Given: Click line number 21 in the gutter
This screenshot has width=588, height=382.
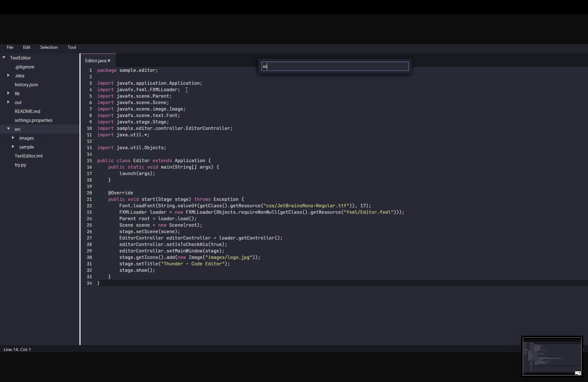Looking at the screenshot, I should pyautogui.click(x=89, y=199).
